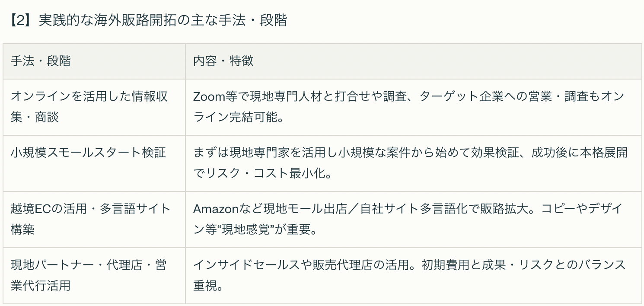
Task: Click the オンラインを活用した情報収集・商談 cell
Action: coord(89,107)
